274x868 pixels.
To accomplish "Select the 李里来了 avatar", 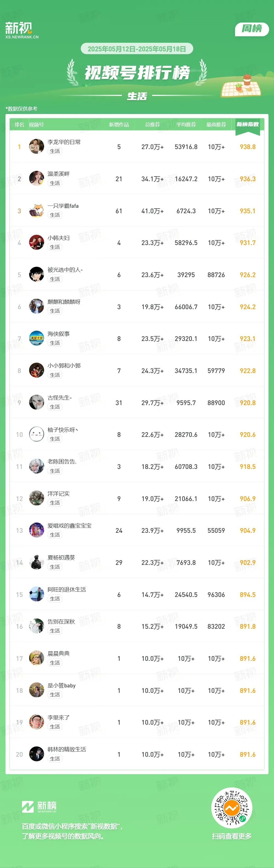I will click(36, 722).
